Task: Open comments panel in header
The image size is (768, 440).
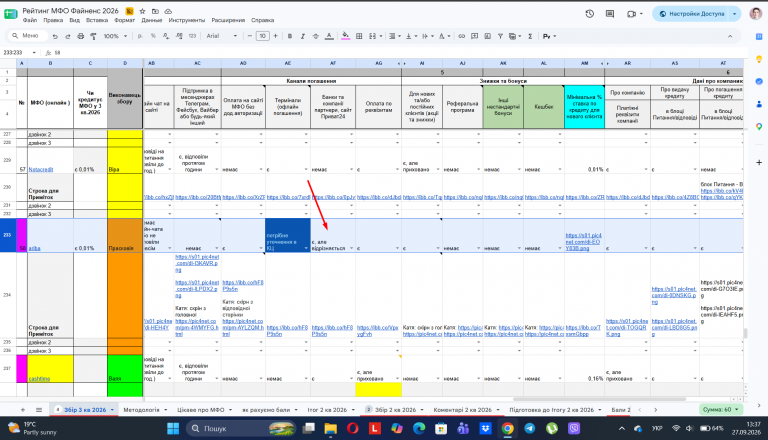Action: [610, 14]
